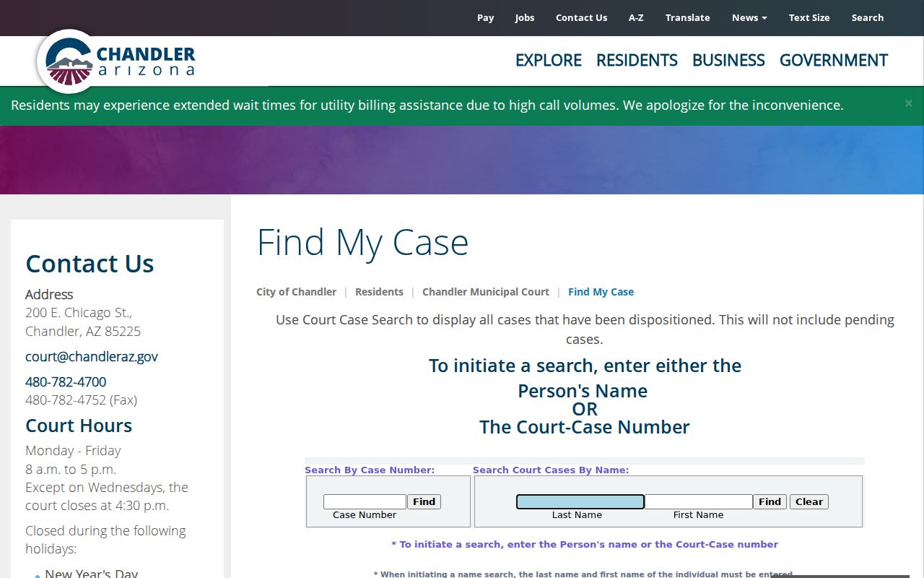
Task: Click the Find My Case breadcrumb
Action: pyautogui.click(x=601, y=292)
